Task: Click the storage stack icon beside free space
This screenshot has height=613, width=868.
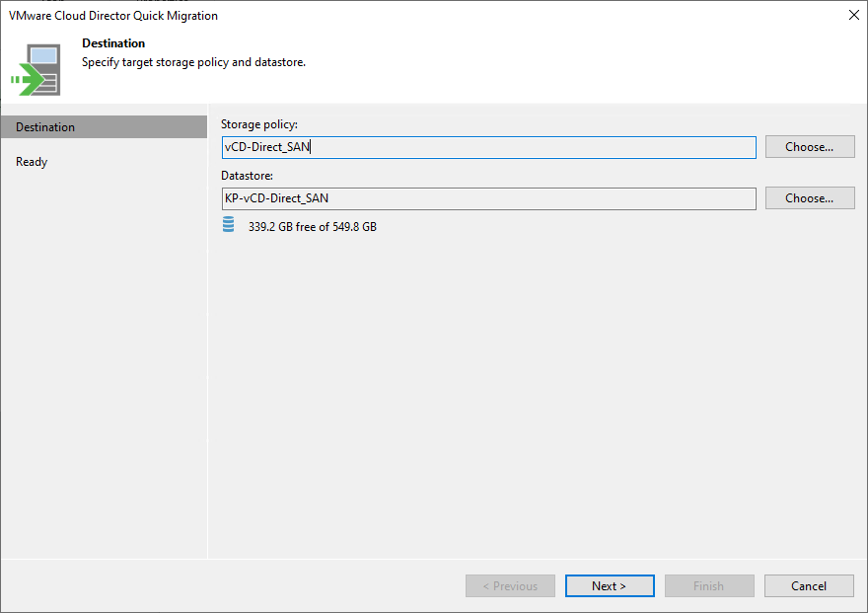Action: pos(228,225)
